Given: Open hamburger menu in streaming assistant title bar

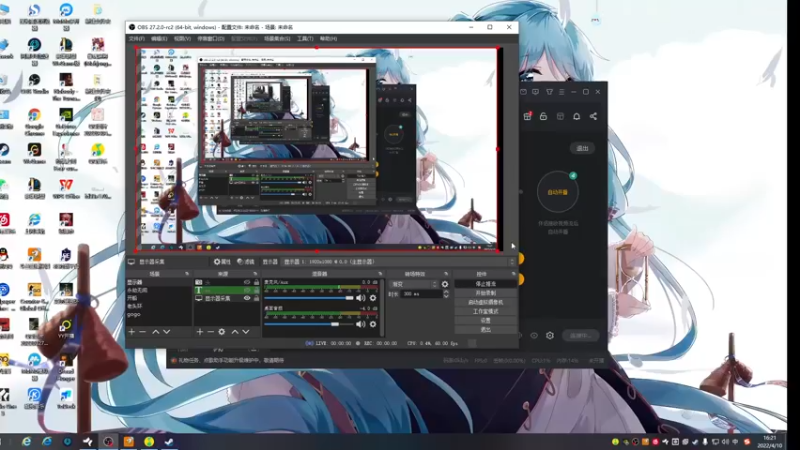Looking at the screenshot, I should tap(562, 92).
